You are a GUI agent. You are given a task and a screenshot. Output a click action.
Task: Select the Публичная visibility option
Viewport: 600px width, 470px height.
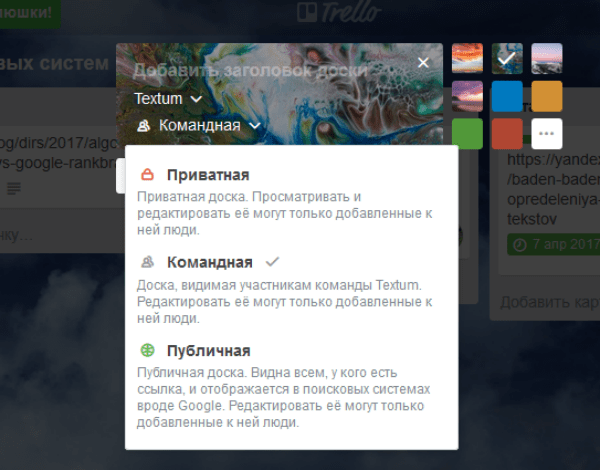coord(291,387)
